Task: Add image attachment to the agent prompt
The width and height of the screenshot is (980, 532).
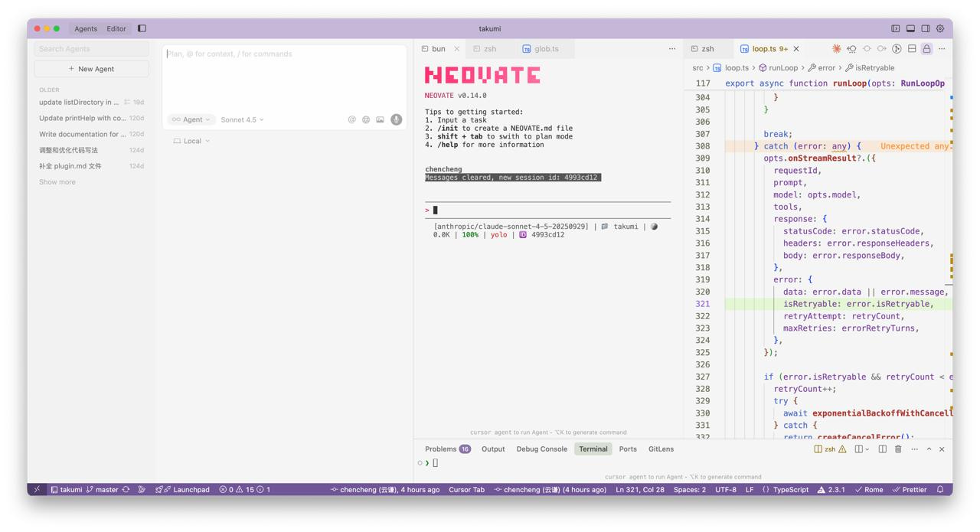Action: tap(380, 119)
